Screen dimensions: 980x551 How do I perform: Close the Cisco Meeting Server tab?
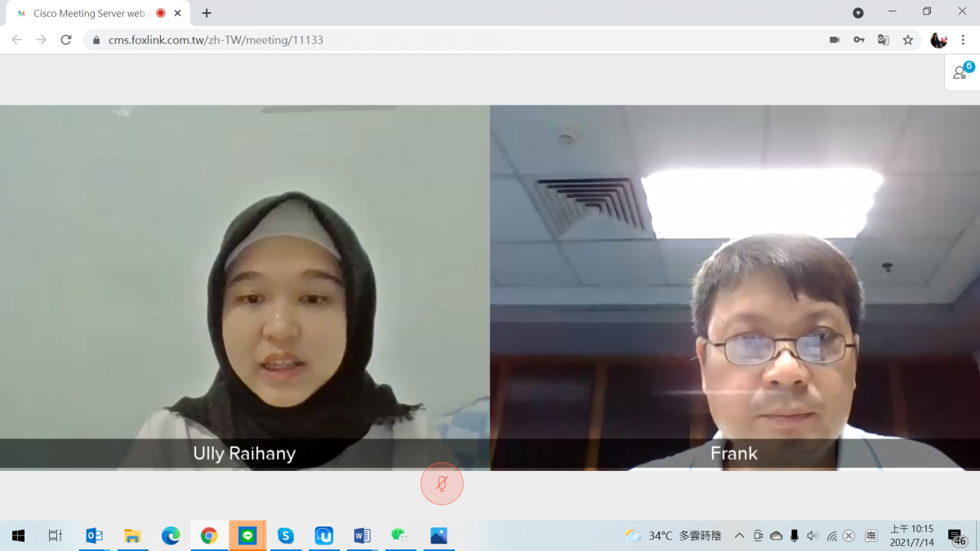[x=178, y=13]
